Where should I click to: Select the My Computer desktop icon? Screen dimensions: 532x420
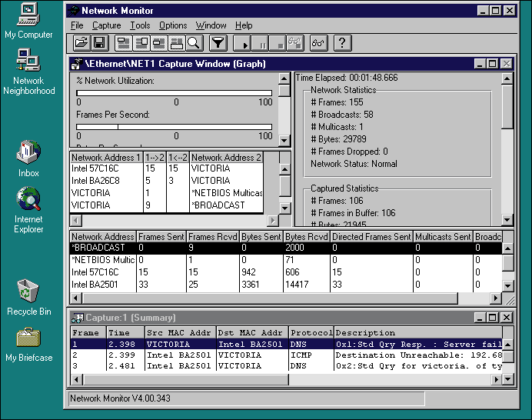[28, 20]
